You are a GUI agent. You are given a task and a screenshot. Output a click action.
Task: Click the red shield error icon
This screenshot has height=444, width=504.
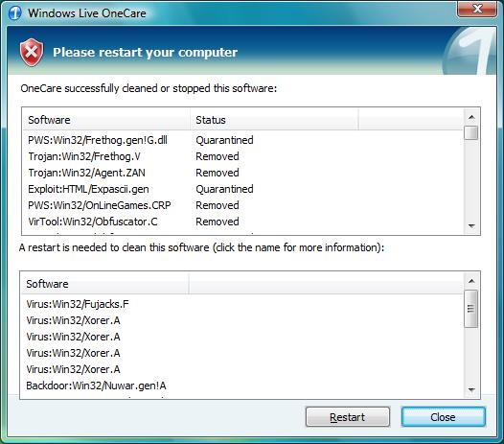pyautogui.click(x=32, y=52)
